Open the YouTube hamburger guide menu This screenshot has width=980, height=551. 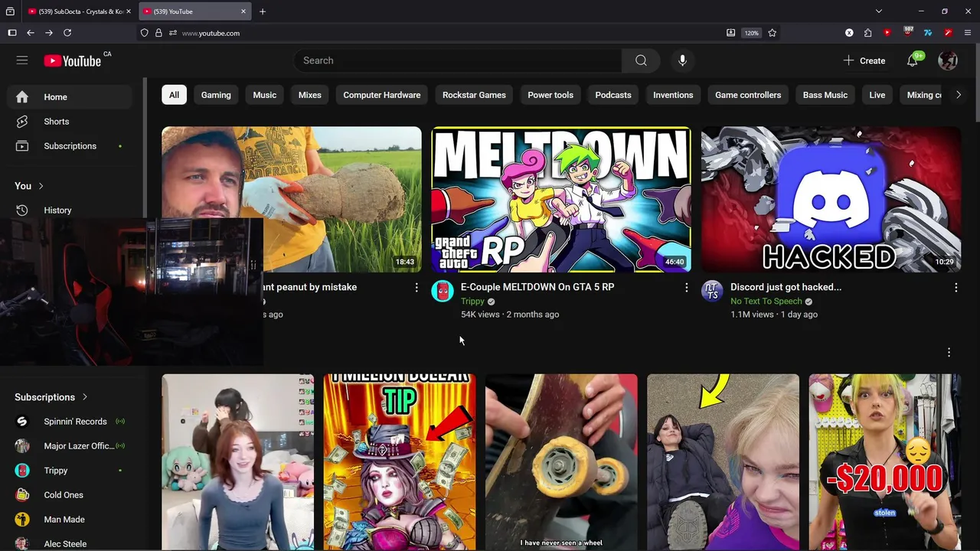pos(22,60)
